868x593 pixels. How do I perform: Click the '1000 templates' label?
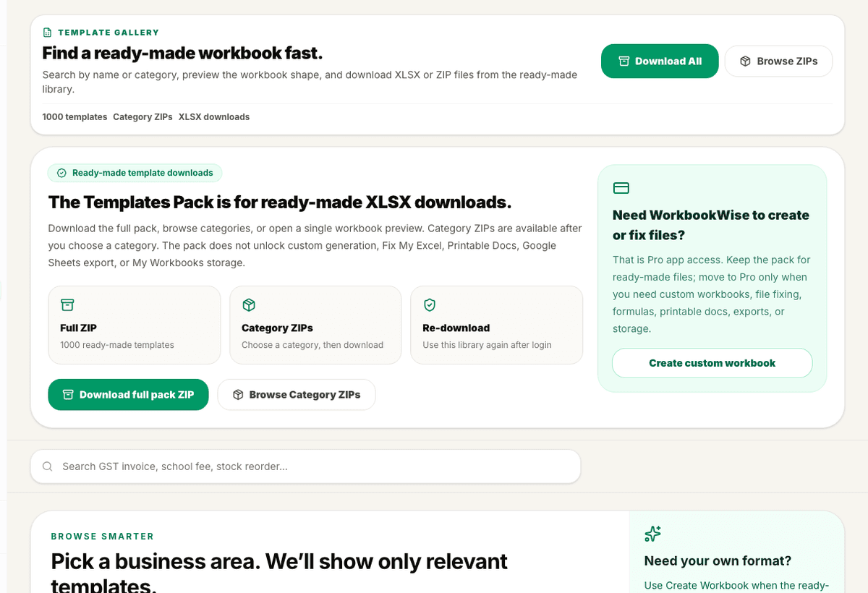pos(75,117)
